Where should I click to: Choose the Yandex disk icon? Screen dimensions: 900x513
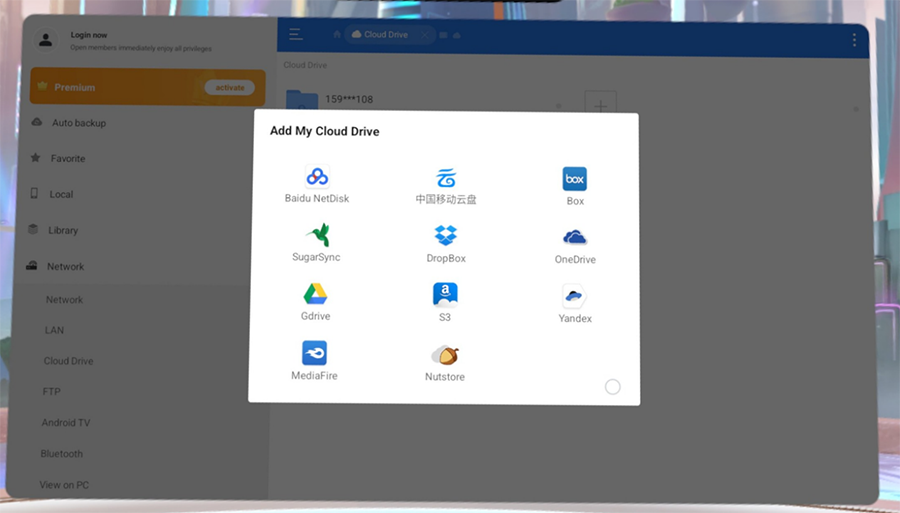point(573,296)
